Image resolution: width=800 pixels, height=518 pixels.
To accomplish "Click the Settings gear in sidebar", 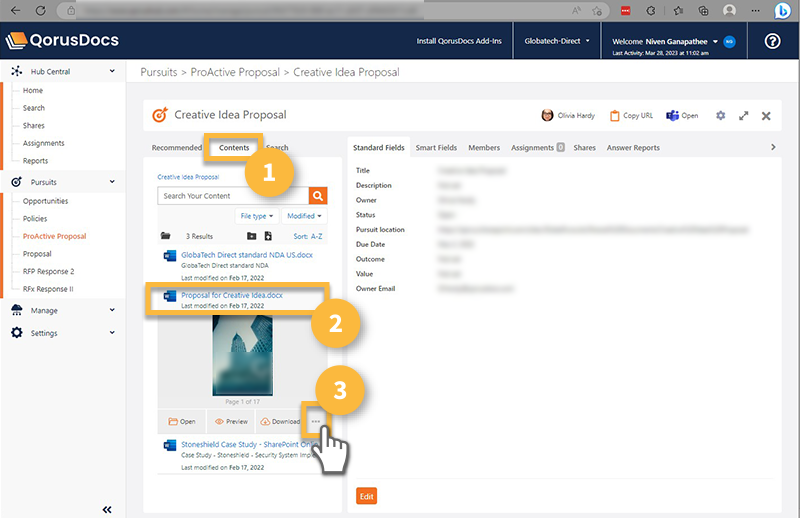I will (17, 333).
